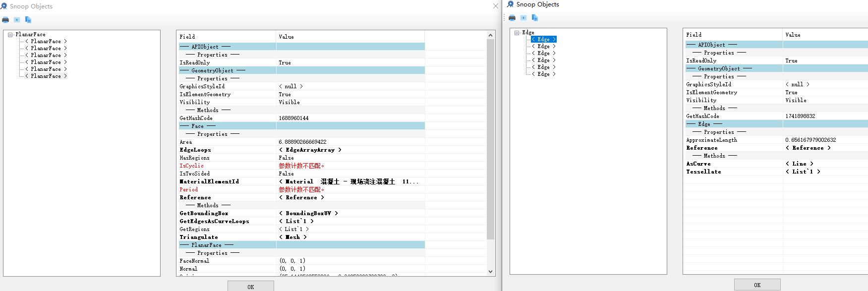Click the Edge section header in field list

point(776,124)
